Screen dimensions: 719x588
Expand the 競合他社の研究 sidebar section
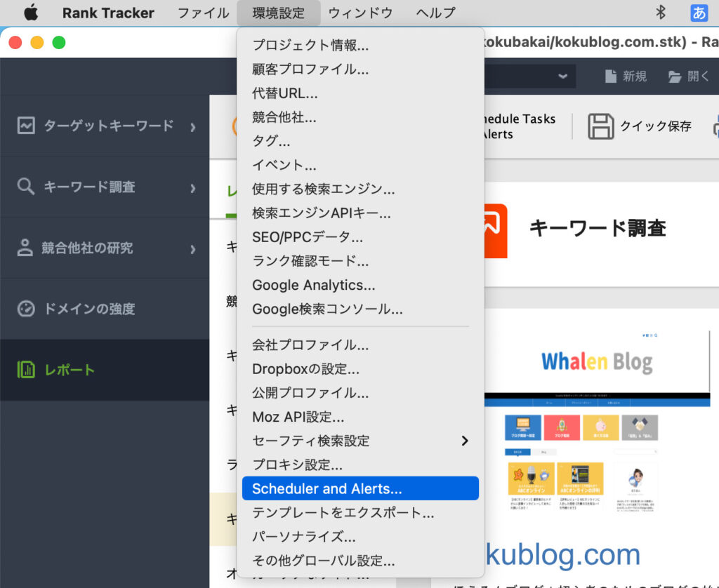point(193,249)
